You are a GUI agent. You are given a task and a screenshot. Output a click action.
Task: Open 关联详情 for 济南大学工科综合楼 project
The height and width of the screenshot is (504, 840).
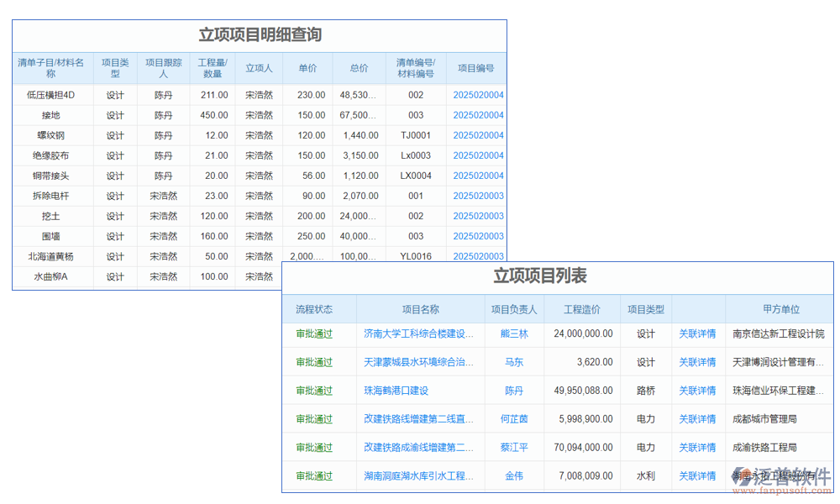coord(698,332)
